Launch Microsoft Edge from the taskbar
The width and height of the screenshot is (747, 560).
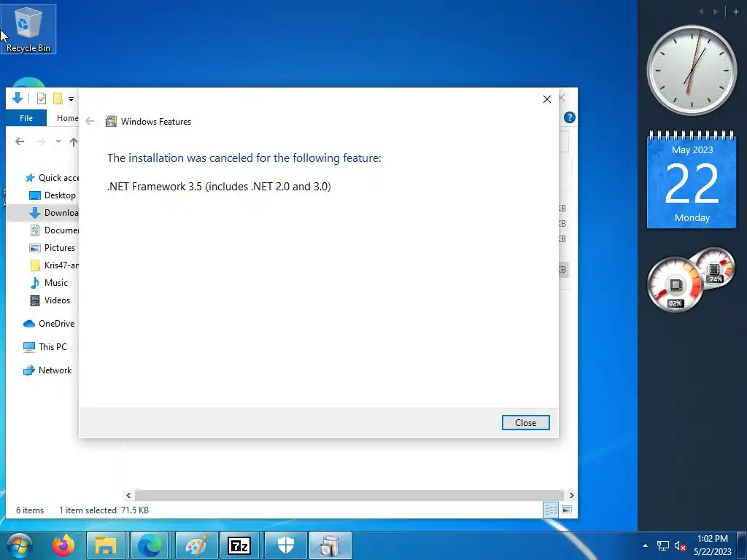click(x=149, y=545)
